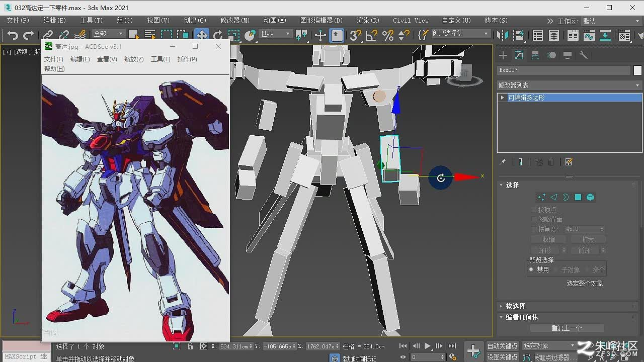Open the Layer Explorer icon
644x362 pixels.
pos(554,35)
